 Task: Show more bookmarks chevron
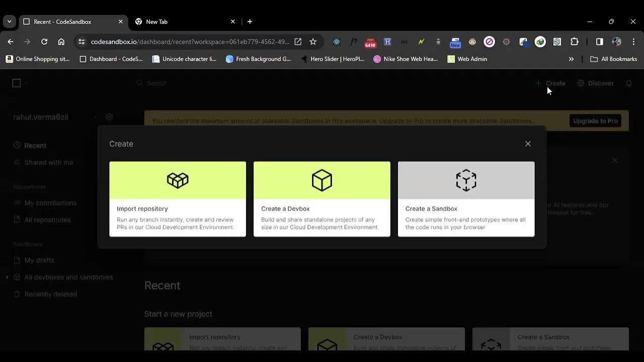click(x=571, y=59)
